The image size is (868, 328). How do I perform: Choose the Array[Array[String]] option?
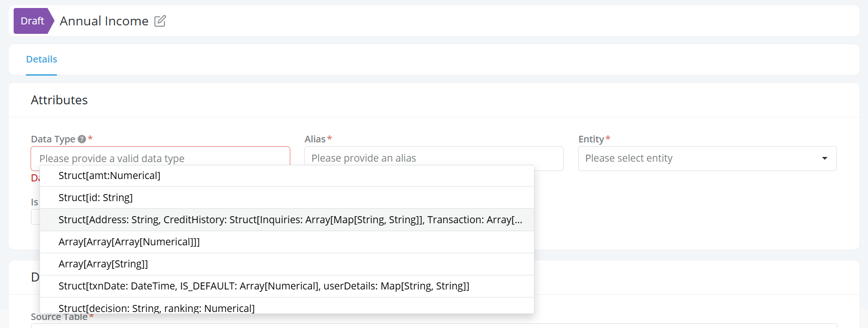pos(103,264)
